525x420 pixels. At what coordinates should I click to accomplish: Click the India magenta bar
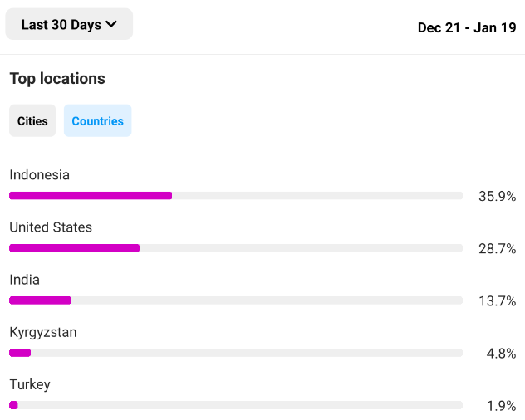tap(40, 300)
